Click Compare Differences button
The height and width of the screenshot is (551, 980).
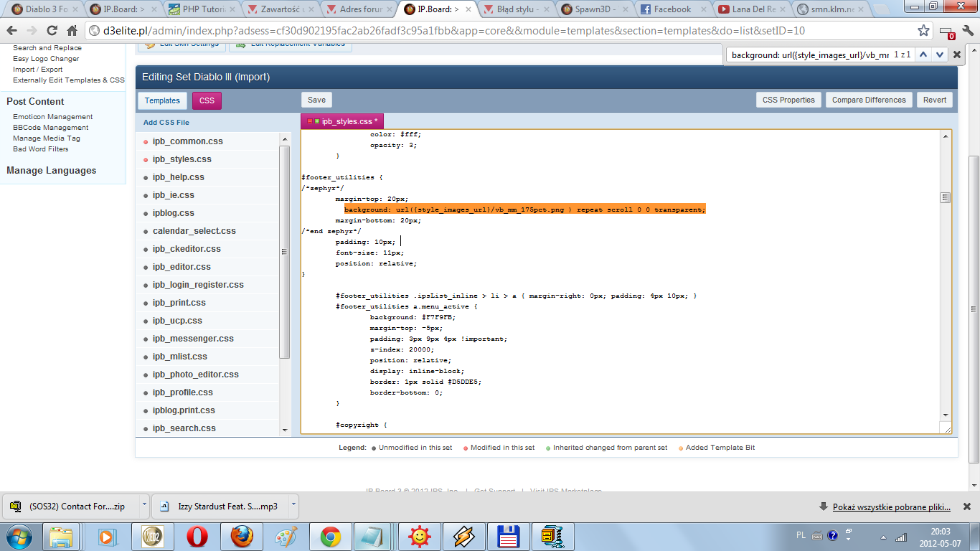click(869, 100)
